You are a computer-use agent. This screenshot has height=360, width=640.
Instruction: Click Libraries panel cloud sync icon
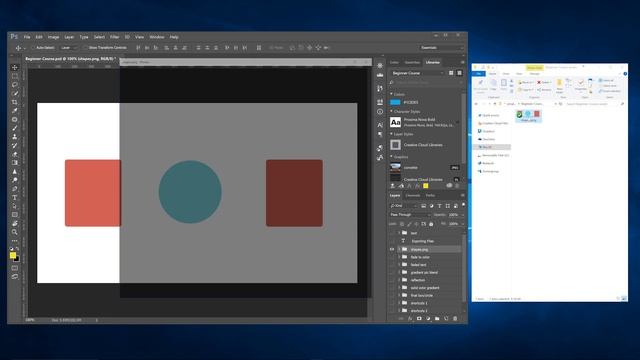point(449,186)
